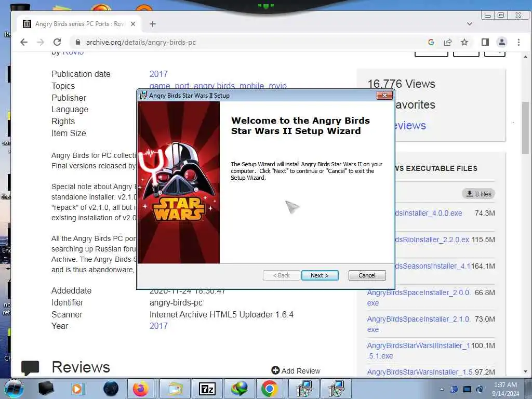Image resolution: width=532 pixels, height=399 pixels.
Task: Click the volume icon in system tray
Action: [480, 389]
